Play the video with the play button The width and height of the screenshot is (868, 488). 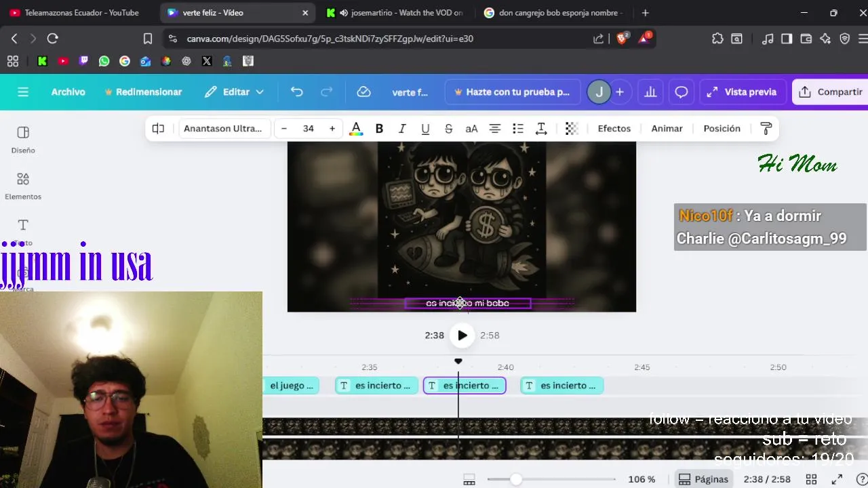[462, 335]
